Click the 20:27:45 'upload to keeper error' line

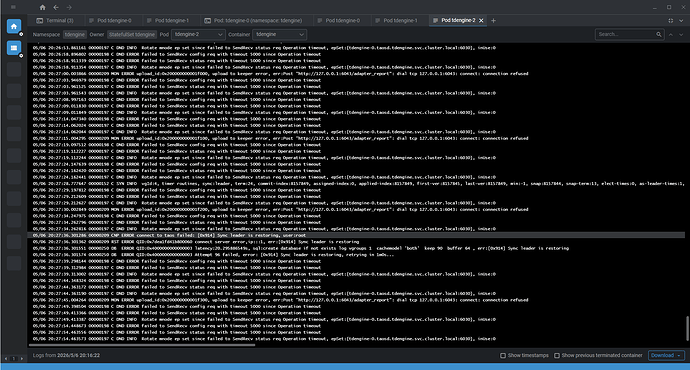click(x=280, y=300)
